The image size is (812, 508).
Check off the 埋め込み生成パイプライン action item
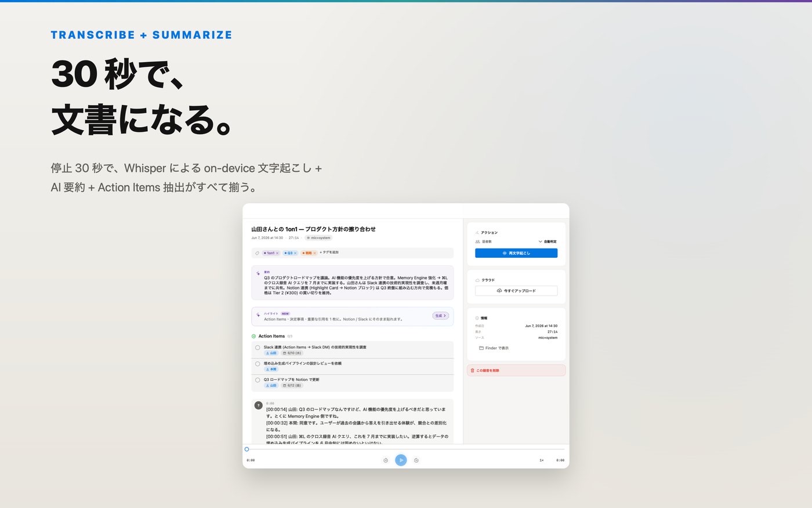[x=258, y=364]
